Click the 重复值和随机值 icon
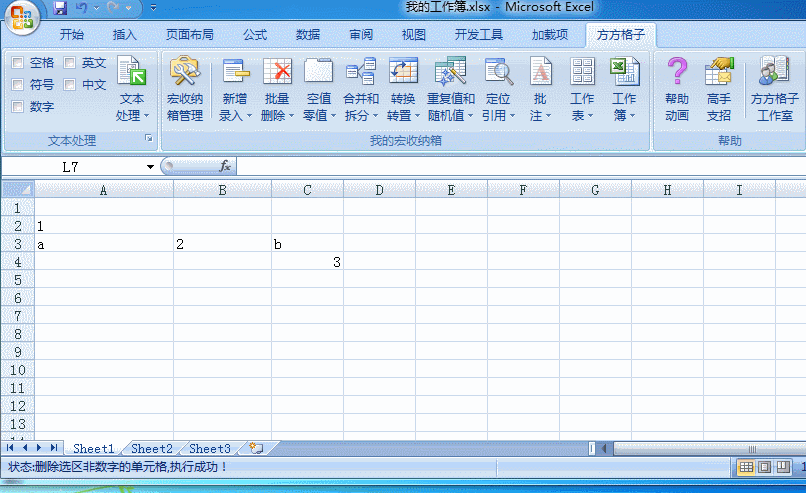The image size is (806, 493). [451, 73]
